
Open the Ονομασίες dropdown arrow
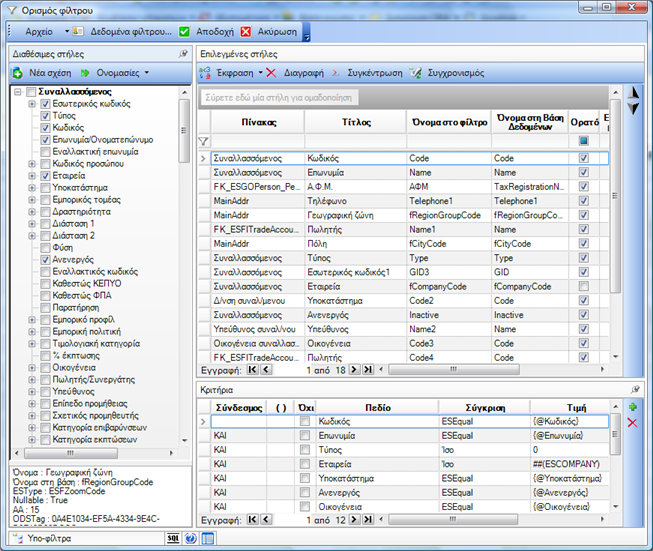(147, 73)
